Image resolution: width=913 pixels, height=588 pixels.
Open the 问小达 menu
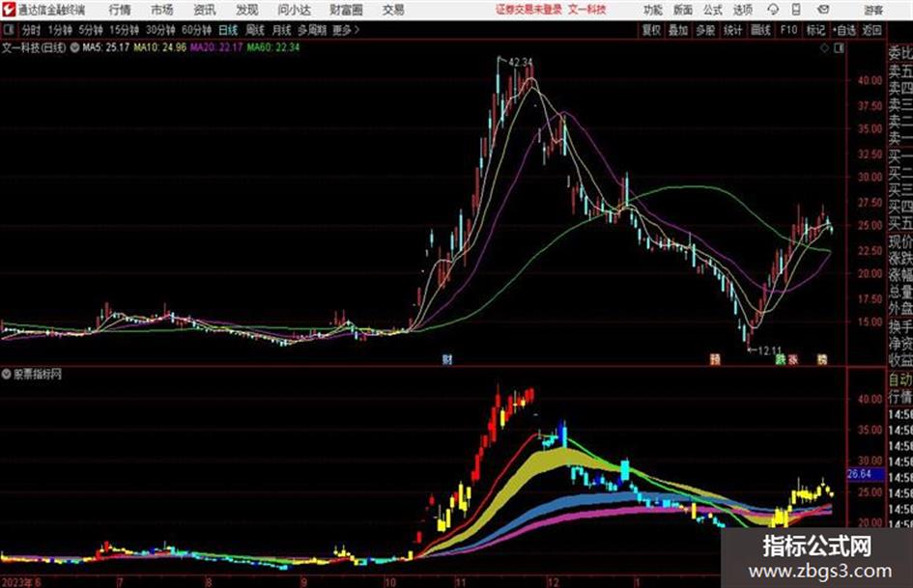point(294,10)
